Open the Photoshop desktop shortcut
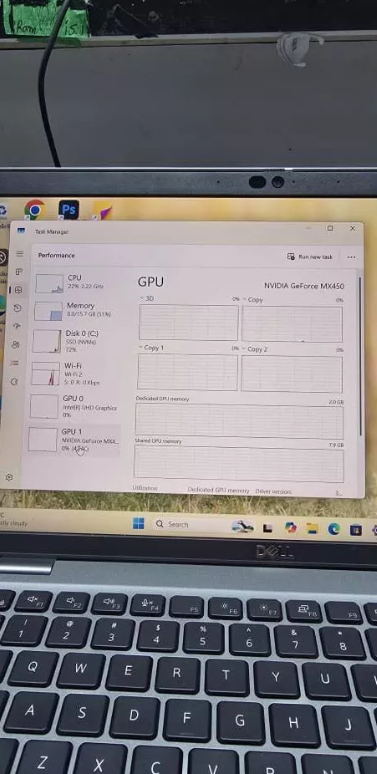Viewport: 377px width, 774px height. coord(69,209)
